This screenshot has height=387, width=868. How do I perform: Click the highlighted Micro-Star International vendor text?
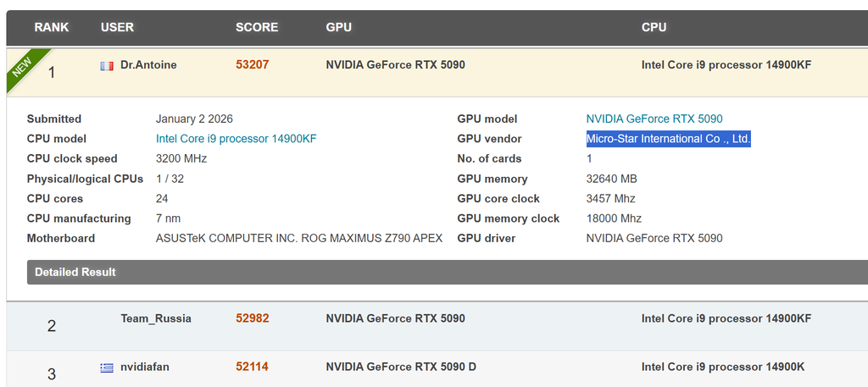(668, 139)
